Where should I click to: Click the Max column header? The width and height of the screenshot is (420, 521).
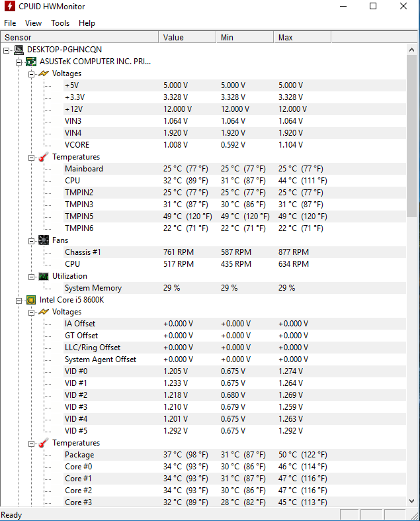pos(302,37)
